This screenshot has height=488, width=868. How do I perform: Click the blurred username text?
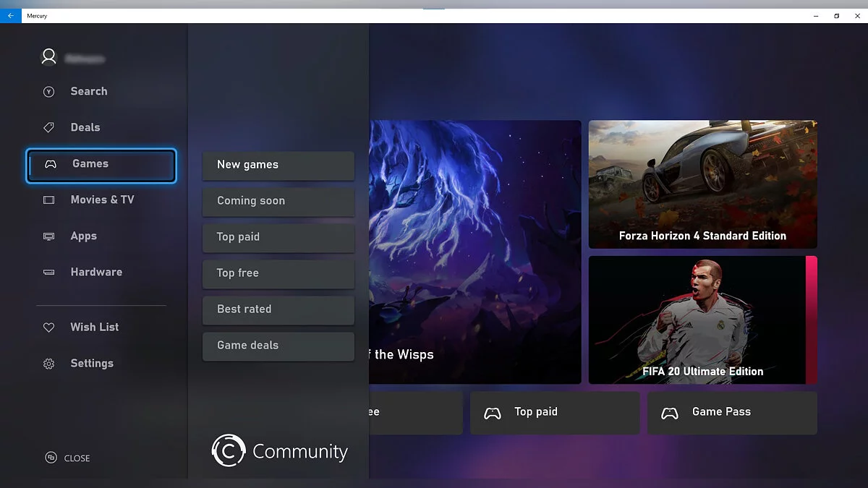[x=85, y=59]
